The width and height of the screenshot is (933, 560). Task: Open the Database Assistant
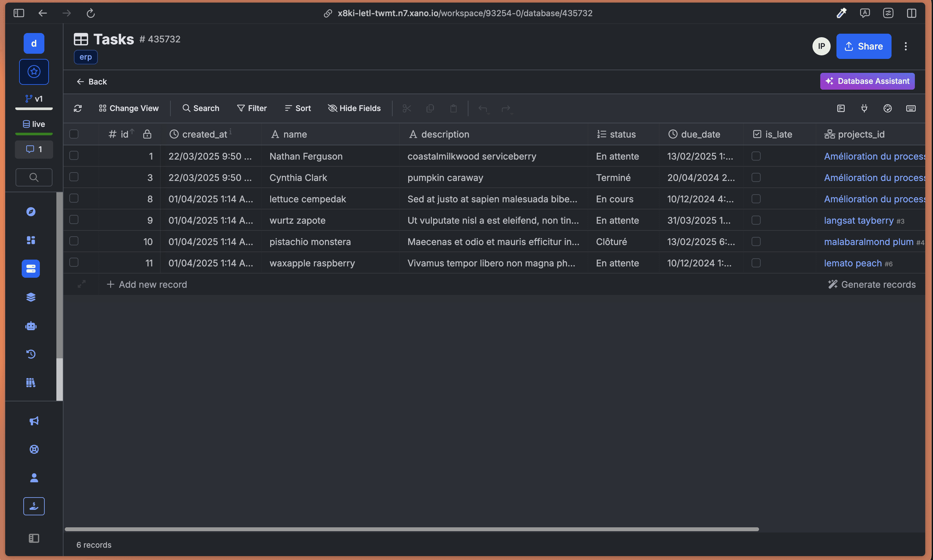coord(867,81)
